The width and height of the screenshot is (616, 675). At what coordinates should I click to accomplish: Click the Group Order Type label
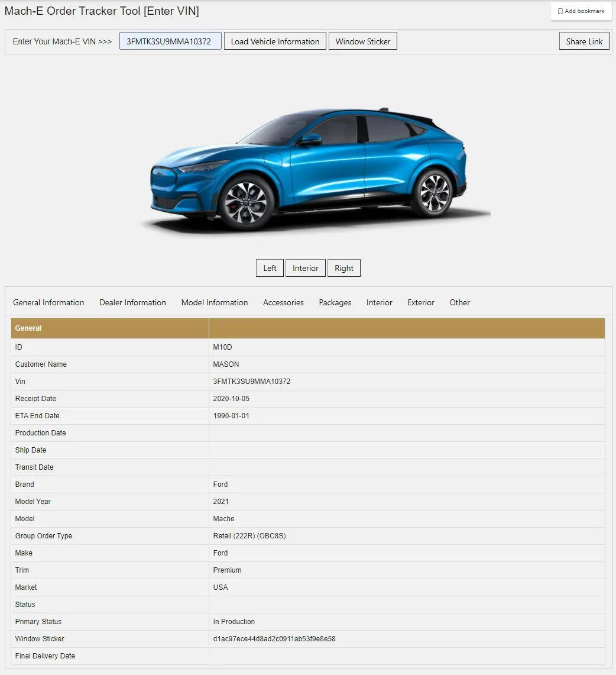pos(43,536)
